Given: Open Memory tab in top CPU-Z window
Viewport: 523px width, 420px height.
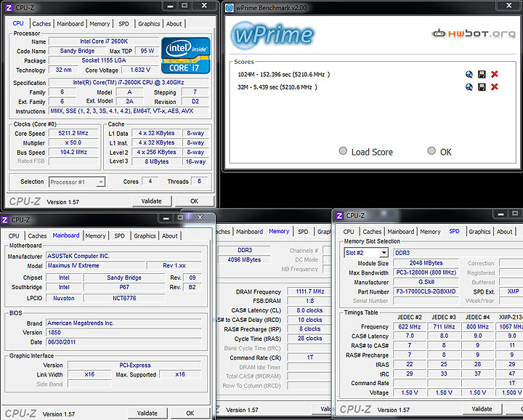Looking at the screenshot, I should (100, 24).
